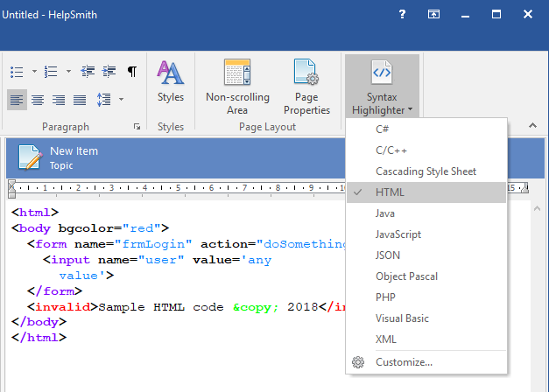549x392 pixels.
Task: Click the Syntax Highlighter button
Action: [x=382, y=86]
